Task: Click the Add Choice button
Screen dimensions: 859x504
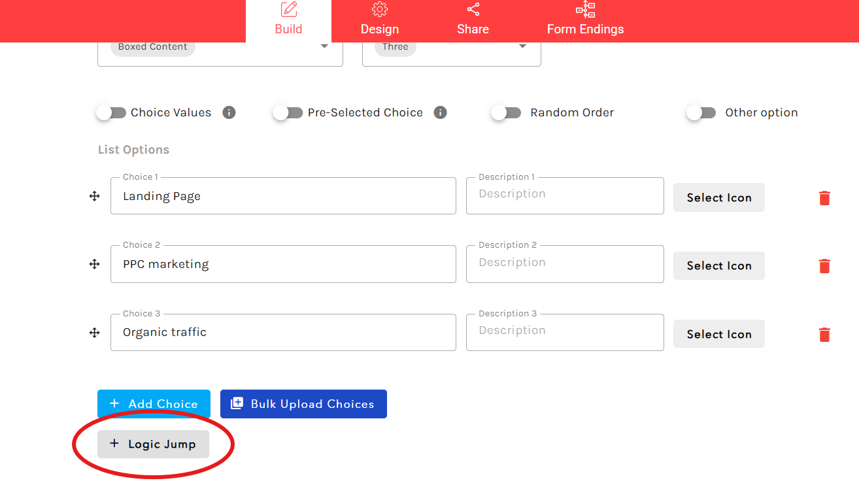Action: (154, 403)
